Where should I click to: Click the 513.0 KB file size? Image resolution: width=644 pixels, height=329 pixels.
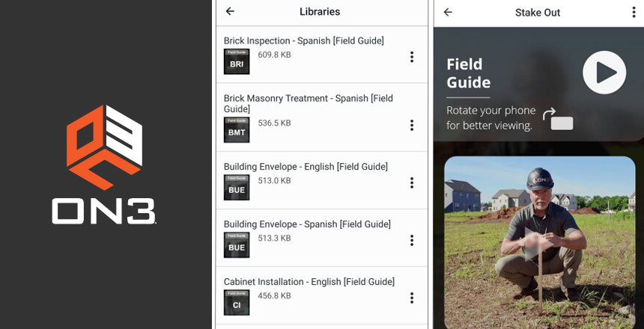[x=274, y=180]
